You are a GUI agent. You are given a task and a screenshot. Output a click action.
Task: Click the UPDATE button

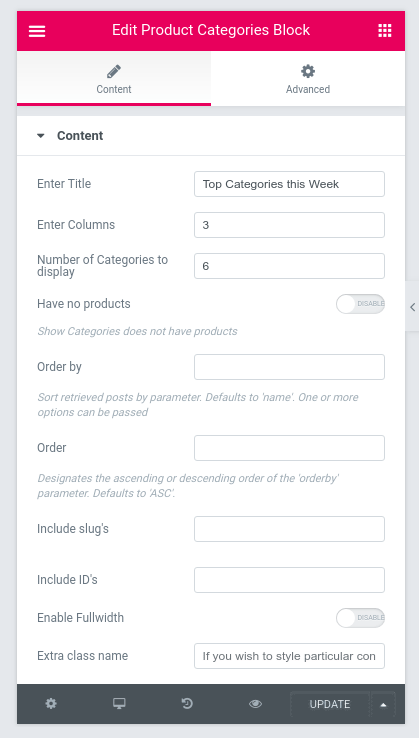tap(330, 705)
